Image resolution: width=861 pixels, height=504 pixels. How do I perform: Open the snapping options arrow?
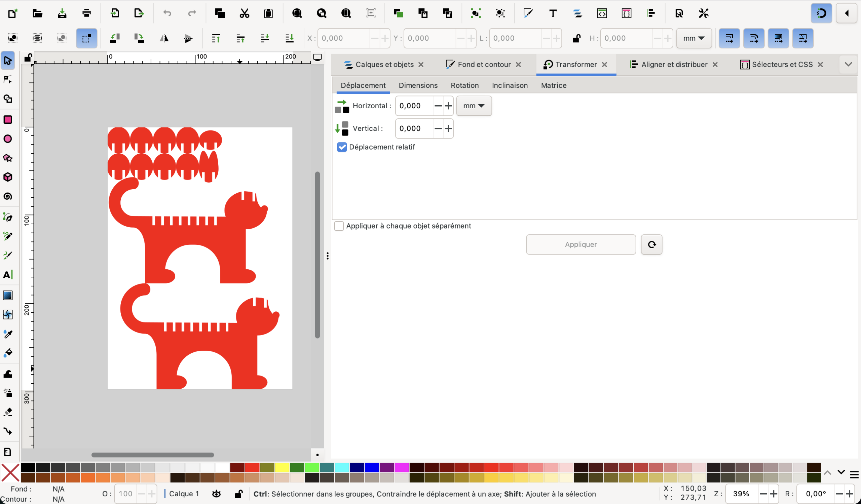click(847, 13)
